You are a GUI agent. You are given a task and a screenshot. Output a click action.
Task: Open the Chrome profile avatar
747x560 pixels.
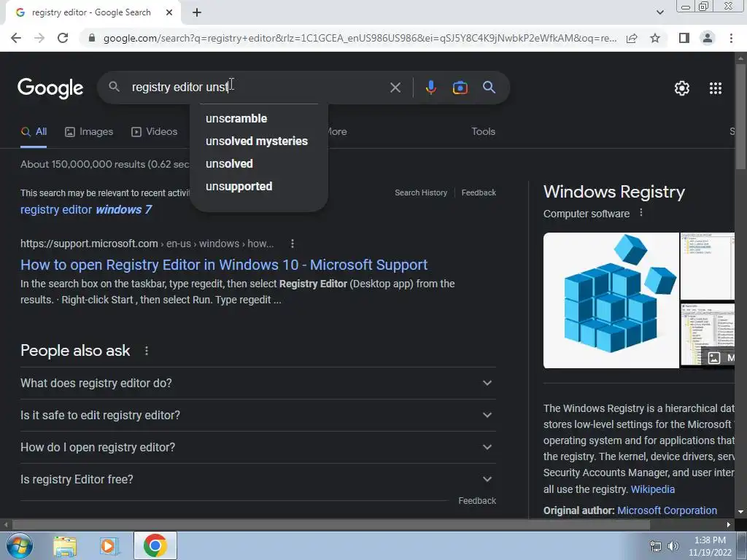(708, 38)
